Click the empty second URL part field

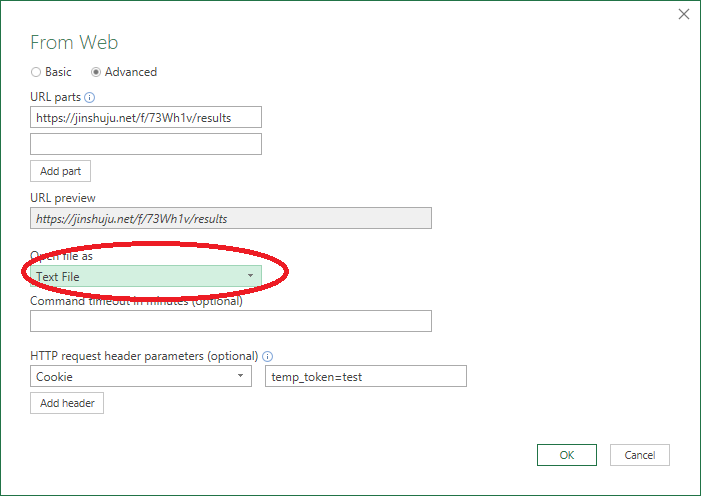[146, 144]
